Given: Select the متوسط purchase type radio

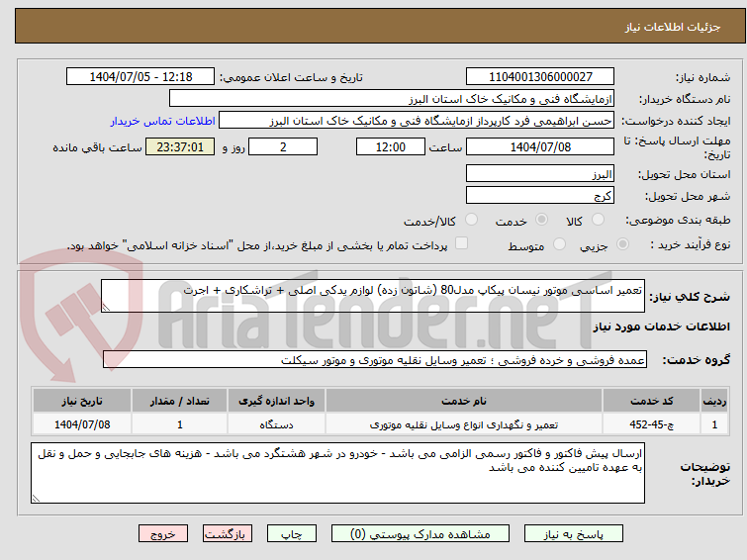Looking at the screenshot, I should pos(559,244).
